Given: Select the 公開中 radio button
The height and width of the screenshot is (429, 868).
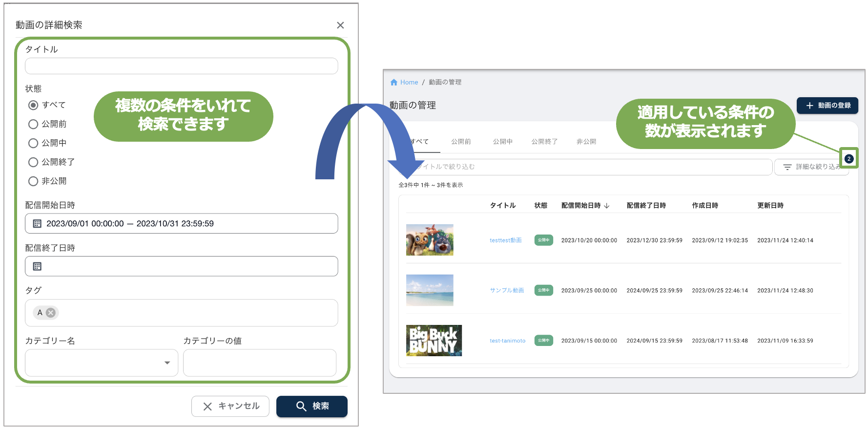Looking at the screenshot, I should [33, 143].
